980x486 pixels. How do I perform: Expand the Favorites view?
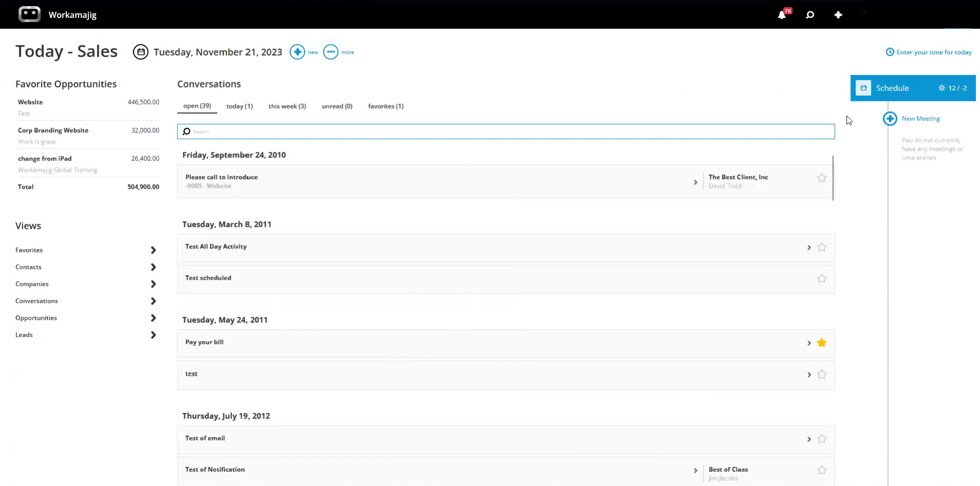click(x=153, y=250)
